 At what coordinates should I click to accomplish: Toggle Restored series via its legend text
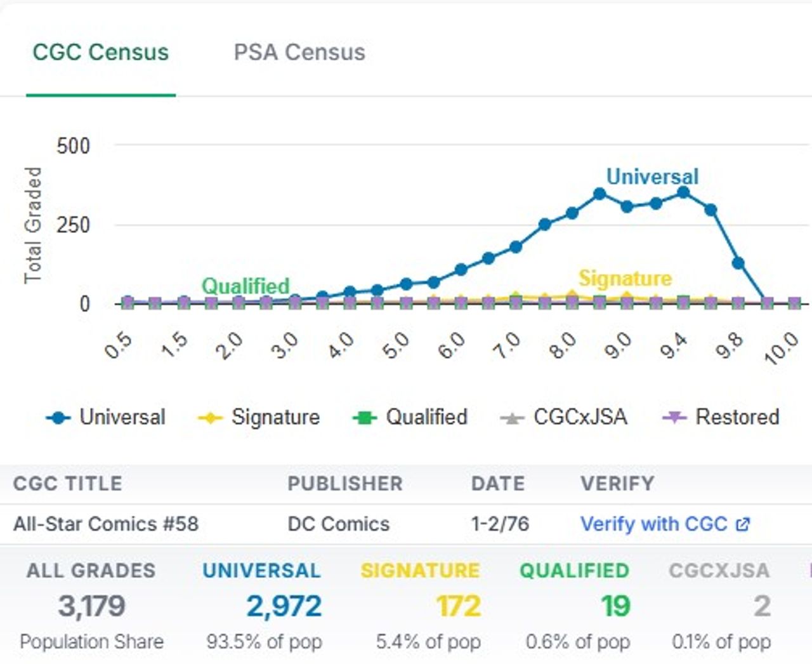pyautogui.click(x=737, y=417)
